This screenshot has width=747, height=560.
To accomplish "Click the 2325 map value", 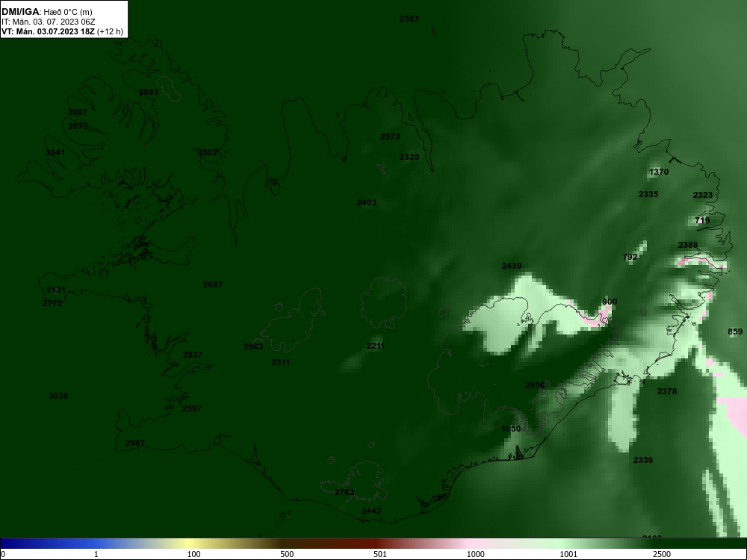I will 409,157.
